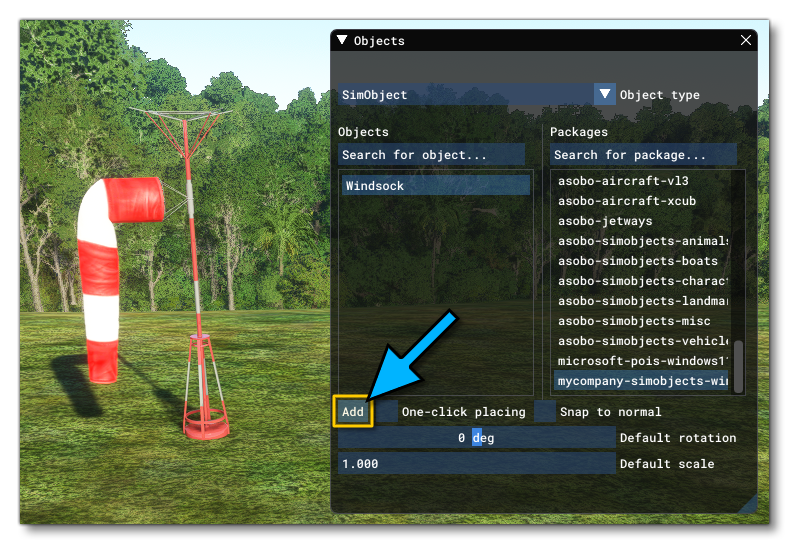789x544 pixels.
Task: Click the Search for package field
Action: [643, 155]
